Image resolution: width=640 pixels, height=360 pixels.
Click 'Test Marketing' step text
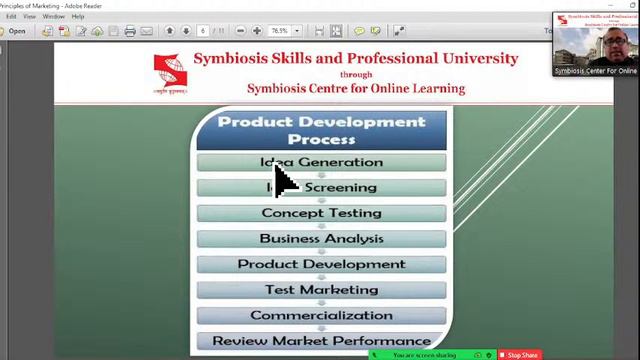point(322,290)
